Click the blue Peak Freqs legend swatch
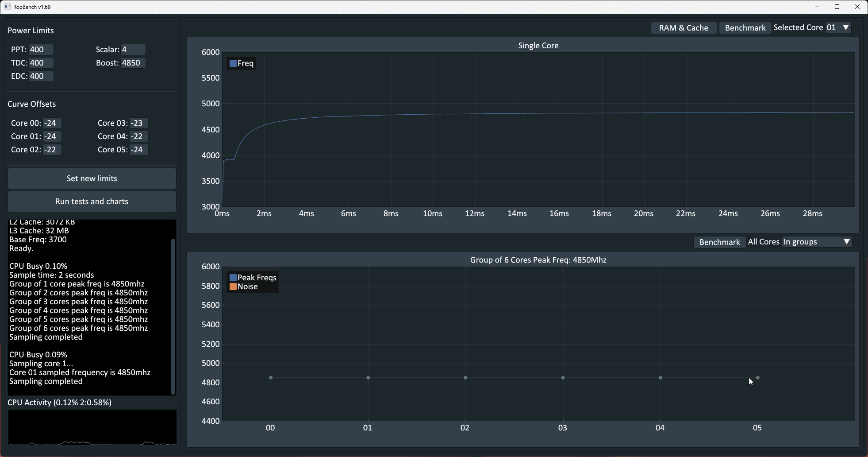868x457 pixels. point(233,278)
